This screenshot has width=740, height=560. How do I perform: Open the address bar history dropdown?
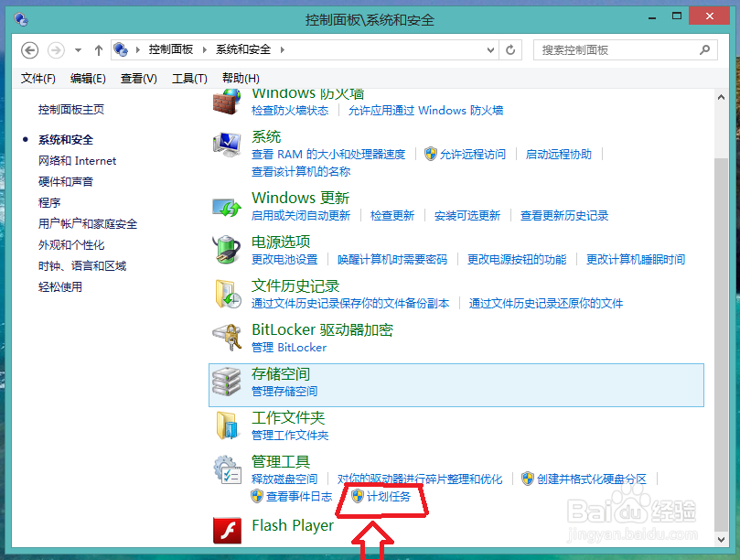(x=488, y=49)
